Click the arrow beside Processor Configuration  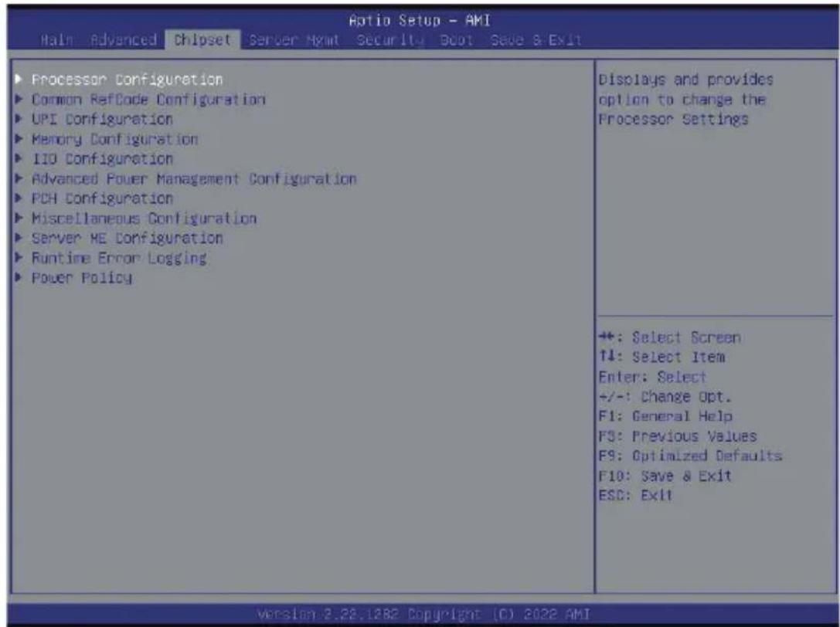click(x=19, y=80)
